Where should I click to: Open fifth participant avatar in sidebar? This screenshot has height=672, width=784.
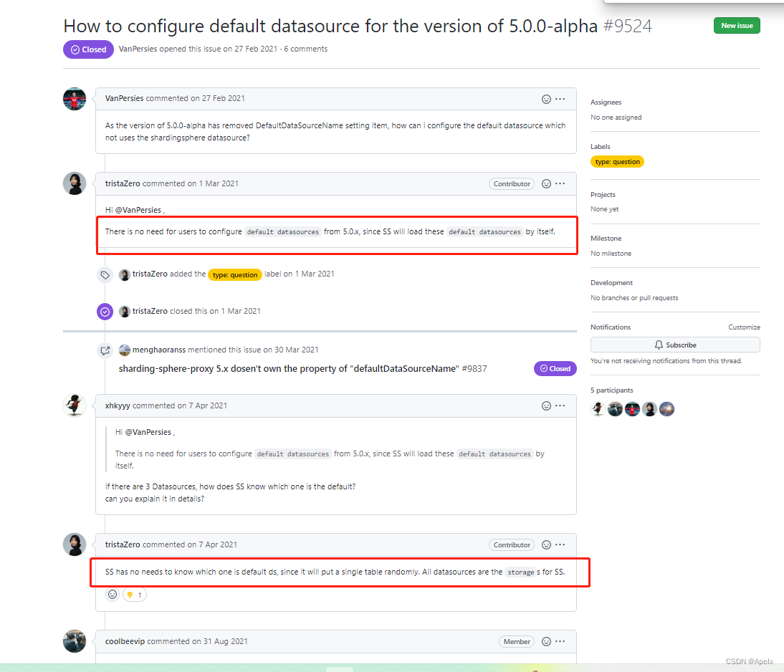tap(666, 409)
